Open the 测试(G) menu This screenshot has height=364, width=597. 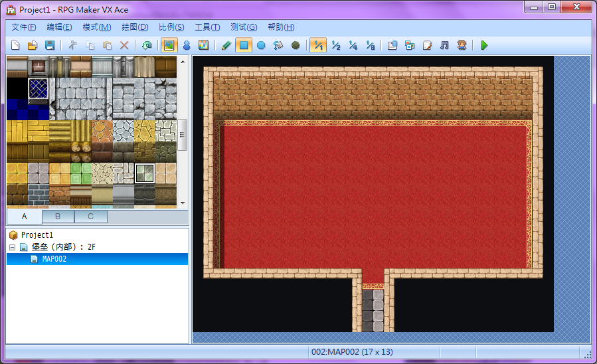click(244, 27)
